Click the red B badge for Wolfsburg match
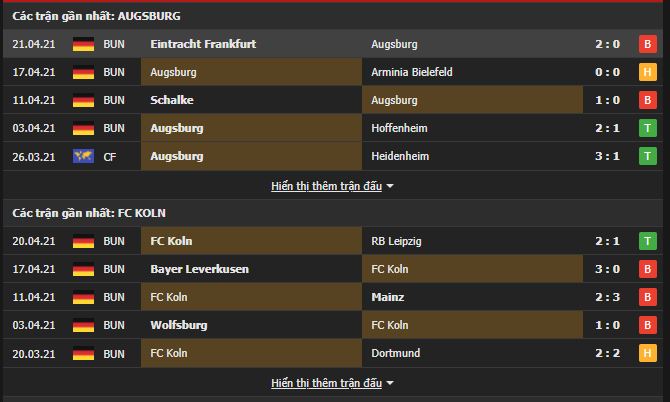The width and height of the screenshot is (670, 402). 647,325
